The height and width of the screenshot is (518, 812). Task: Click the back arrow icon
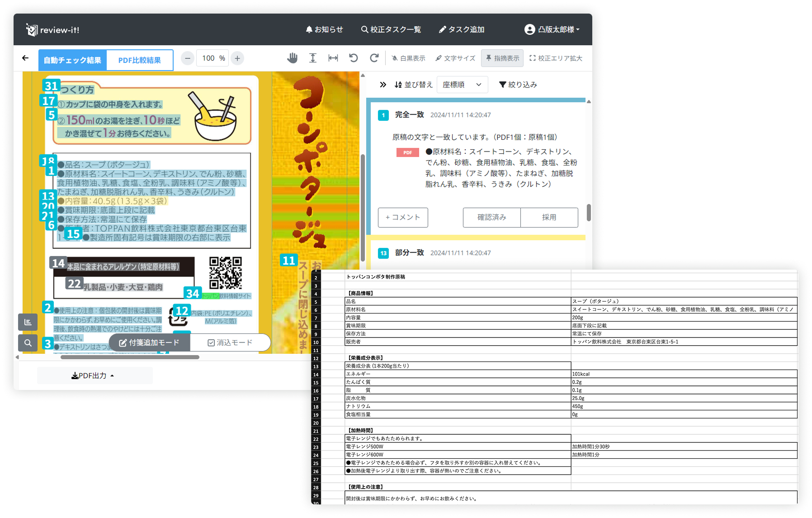[x=25, y=58]
